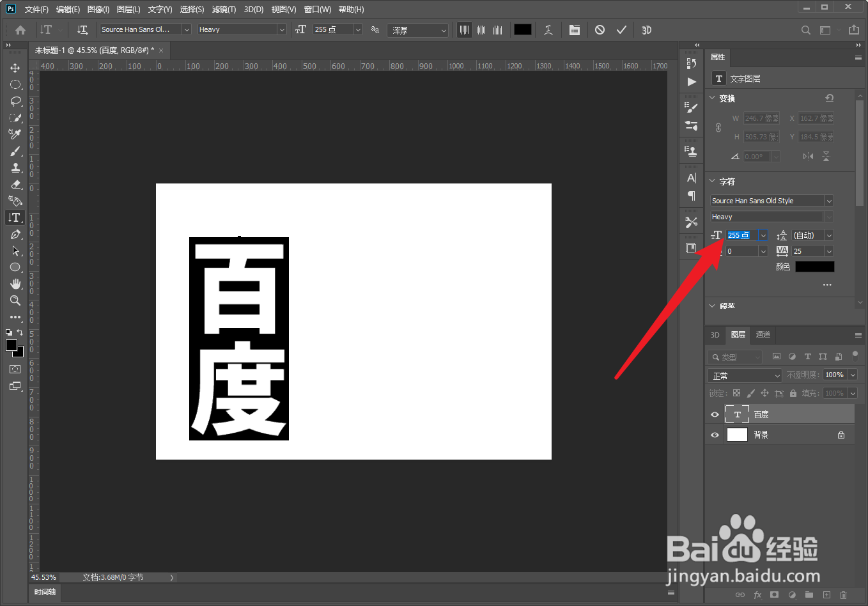This screenshot has height=606, width=868.
Task: Select the Elliptical Marquee tool
Action: (x=15, y=84)
